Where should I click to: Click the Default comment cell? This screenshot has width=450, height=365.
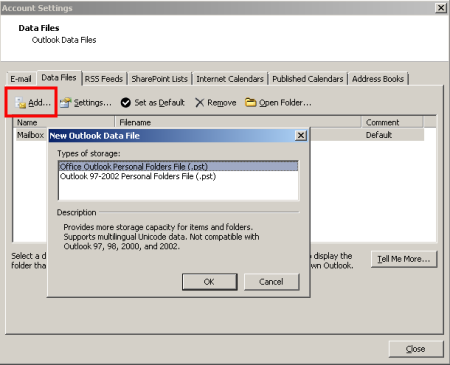(x=379, y=135)
